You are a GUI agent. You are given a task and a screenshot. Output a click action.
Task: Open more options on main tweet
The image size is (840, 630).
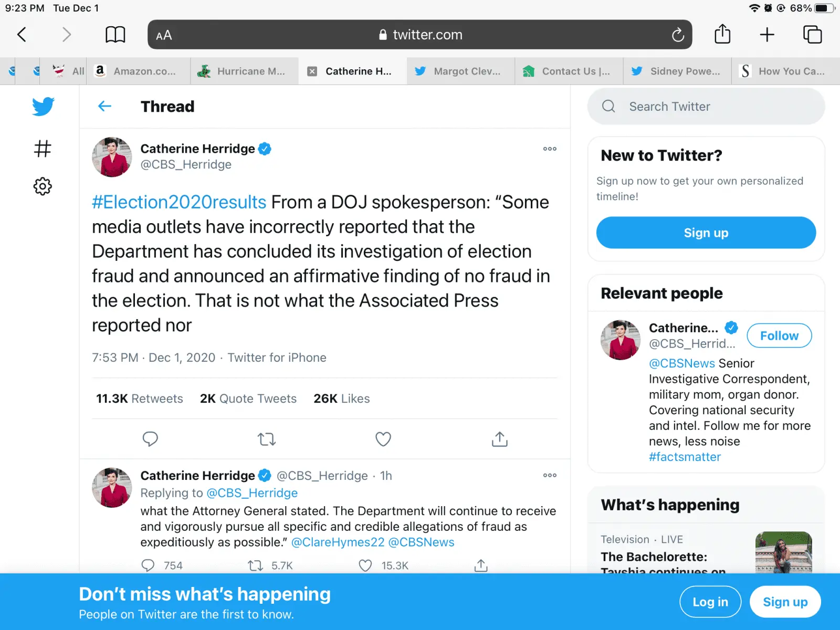pos(550,149)
